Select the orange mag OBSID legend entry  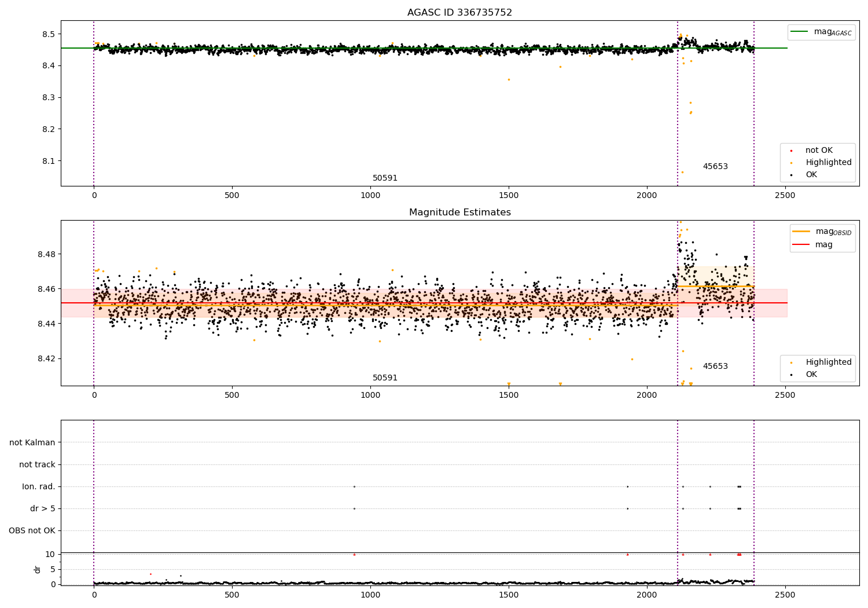pos(822,232)
